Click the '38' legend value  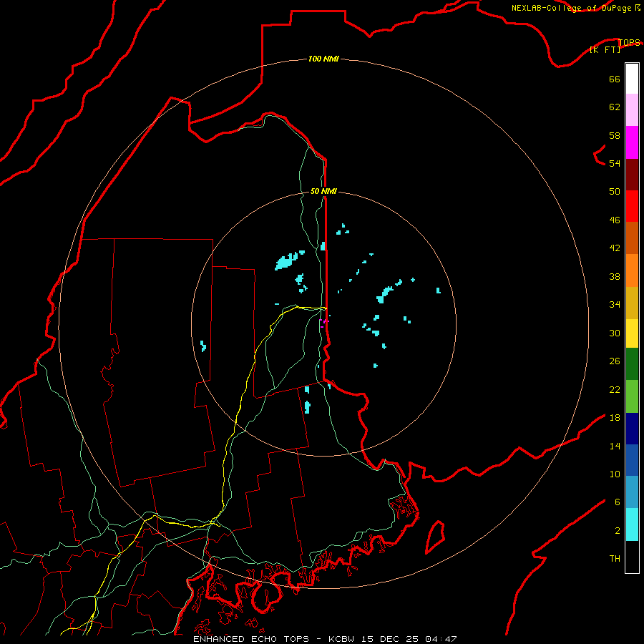click(615, 276)
